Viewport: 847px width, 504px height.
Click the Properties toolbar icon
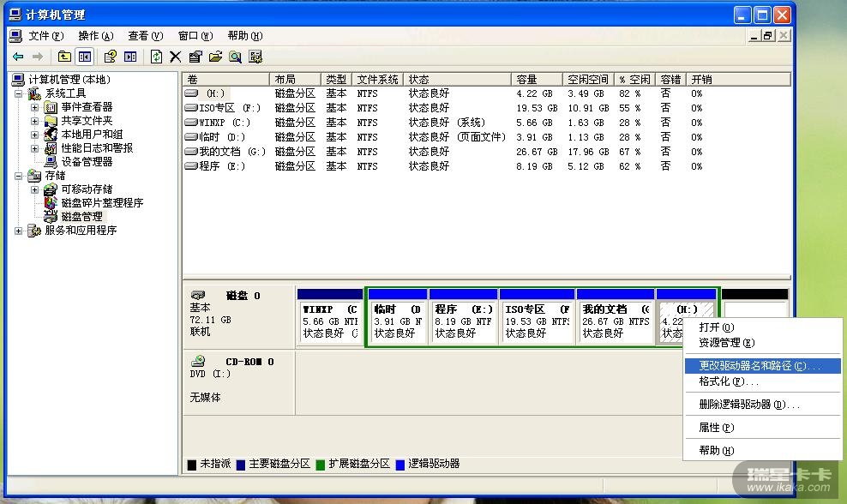coord(195,57)
